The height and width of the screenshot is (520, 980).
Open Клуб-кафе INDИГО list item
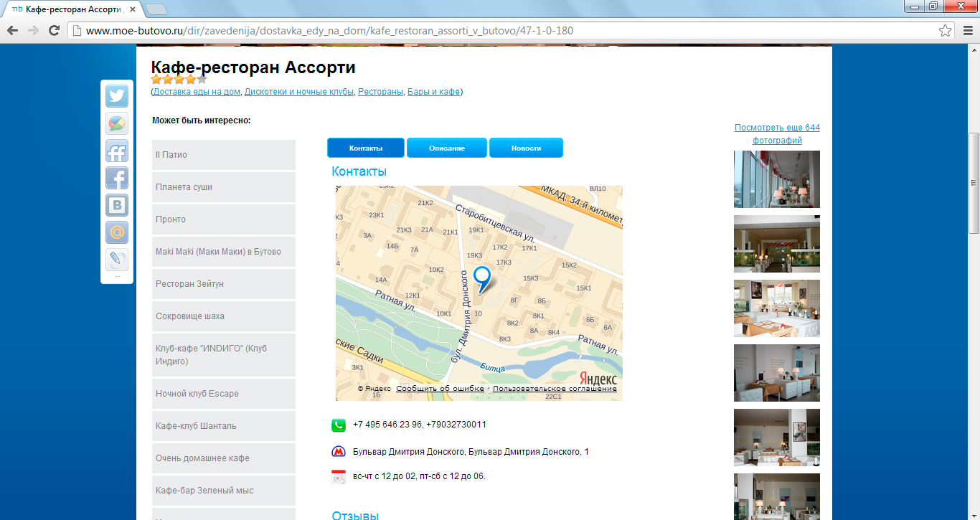(224, 355)
